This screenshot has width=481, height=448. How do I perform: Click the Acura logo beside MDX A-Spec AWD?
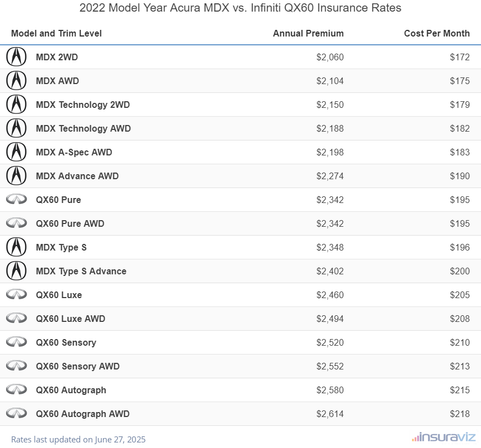(16, 152)
